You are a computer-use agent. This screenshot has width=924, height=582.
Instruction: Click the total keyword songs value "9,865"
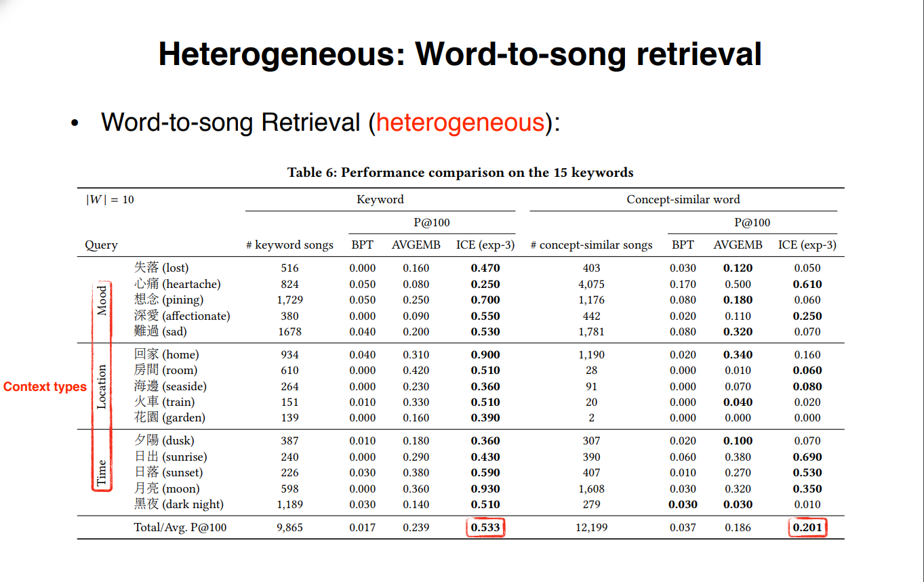[x=289, y=527]
